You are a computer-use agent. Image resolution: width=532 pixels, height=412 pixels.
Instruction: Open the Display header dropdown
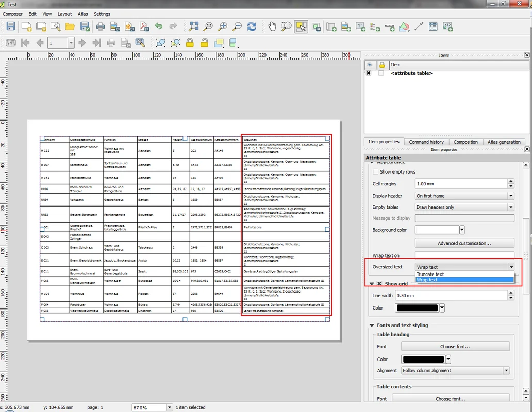[464, 196]
